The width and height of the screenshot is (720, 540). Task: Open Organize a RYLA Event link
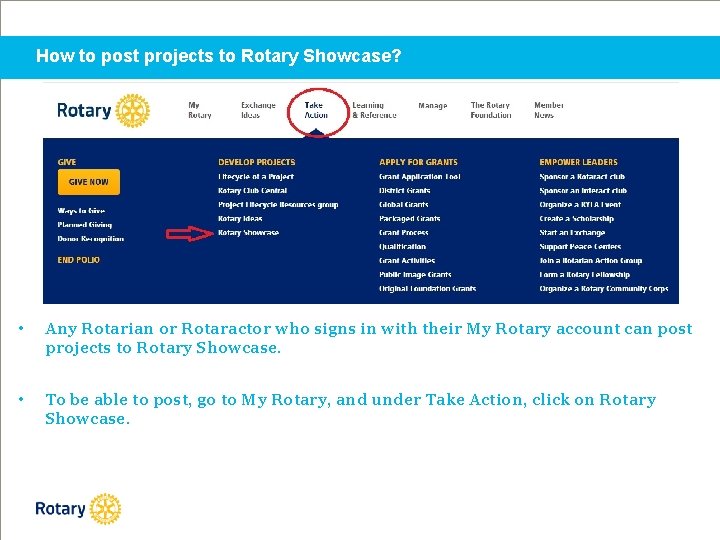tap(580, 205)
